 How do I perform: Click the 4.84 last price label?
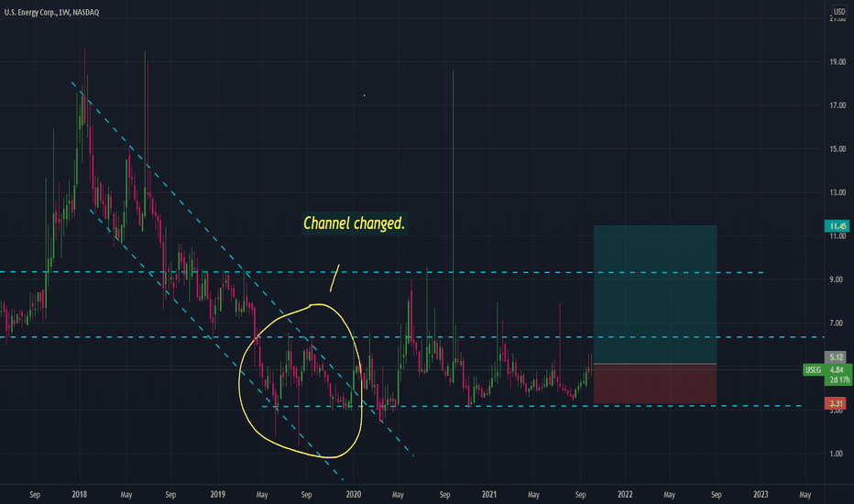pyautogui.click(x=837, y=370)
